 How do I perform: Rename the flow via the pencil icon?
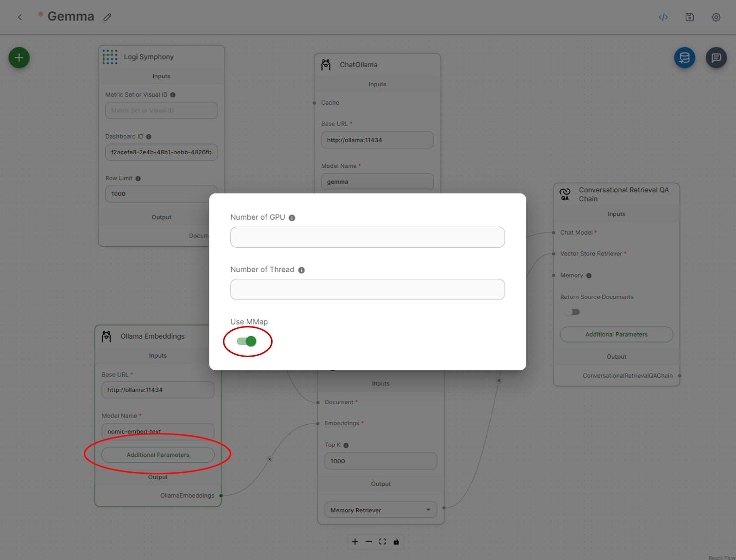coord(108,17)
